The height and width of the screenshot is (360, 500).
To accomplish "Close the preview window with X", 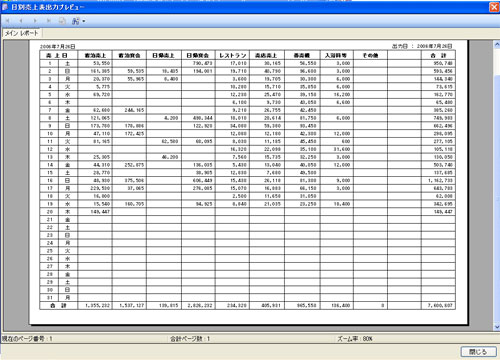I will click(x=494, y=7).
